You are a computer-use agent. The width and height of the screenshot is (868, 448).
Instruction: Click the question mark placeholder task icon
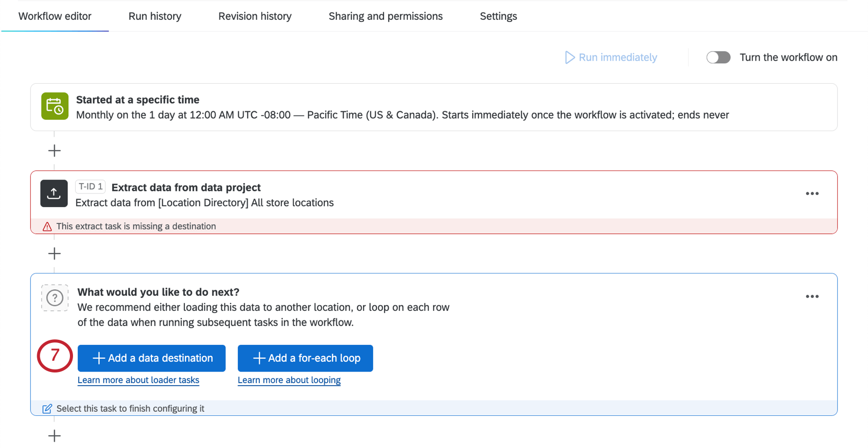pos(55,297)
